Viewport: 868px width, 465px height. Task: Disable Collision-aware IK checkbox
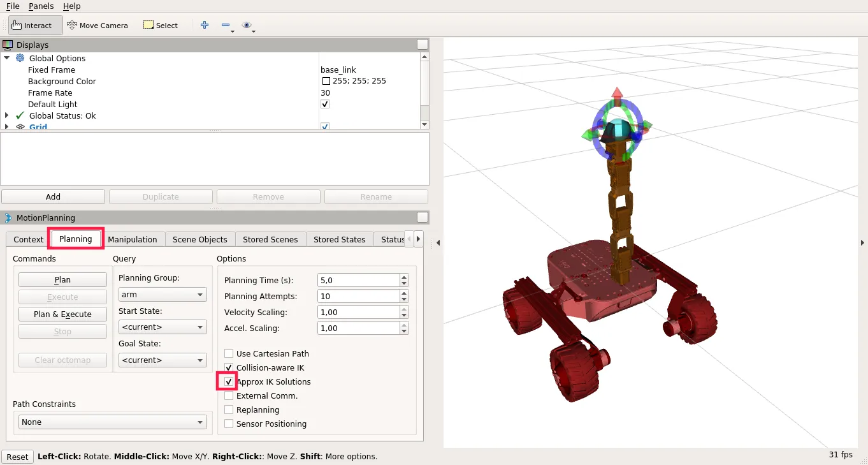[x=229, y=368]
